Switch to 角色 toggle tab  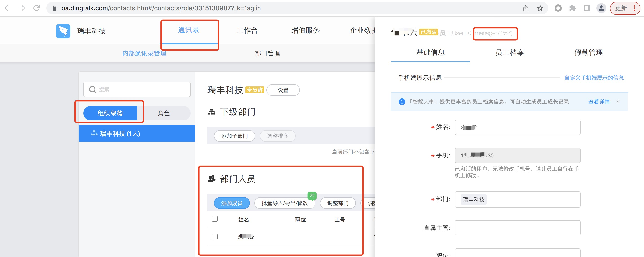pos(164,113)
